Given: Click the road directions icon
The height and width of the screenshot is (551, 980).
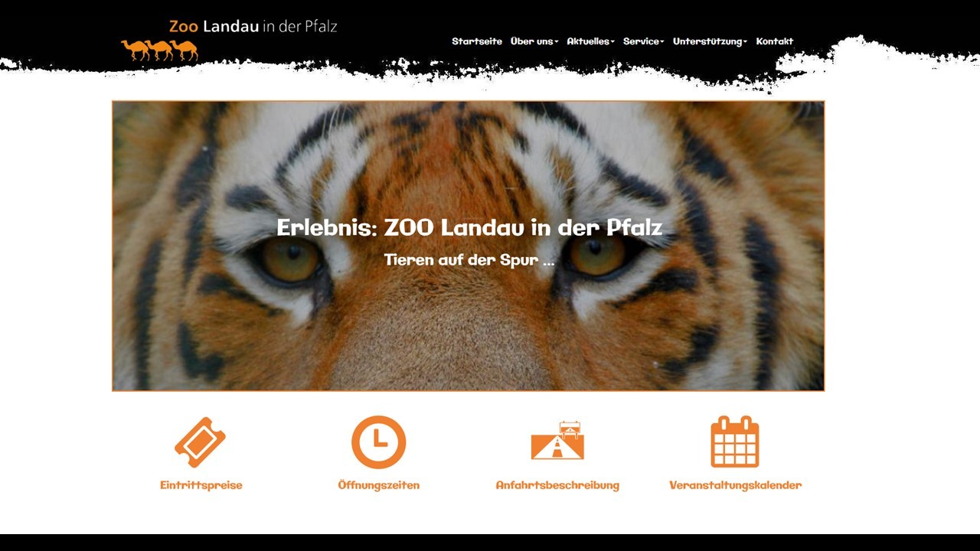Looking at the screenshot, I should (557, 441).
